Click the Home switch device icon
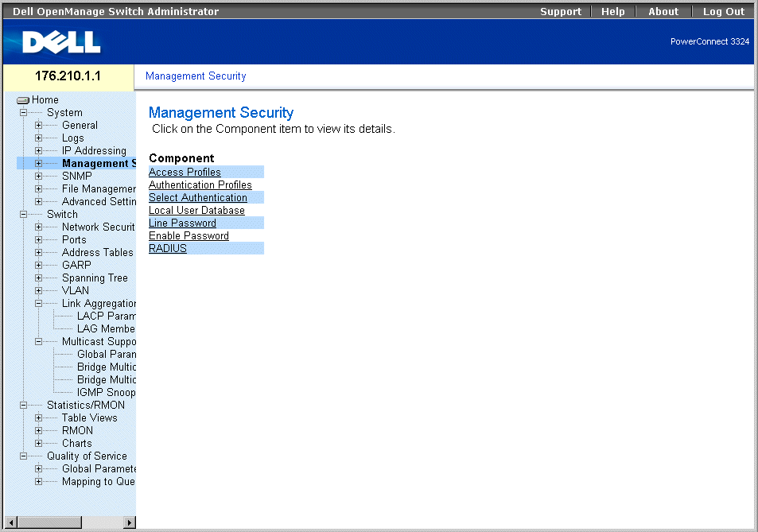 [x=23, y=100]
